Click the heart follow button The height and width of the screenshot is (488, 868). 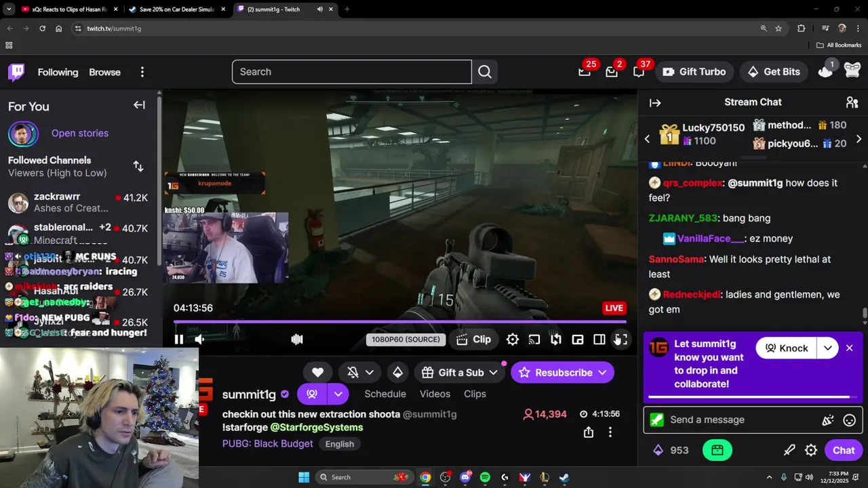pyautogui.click(x=317, y=372)
